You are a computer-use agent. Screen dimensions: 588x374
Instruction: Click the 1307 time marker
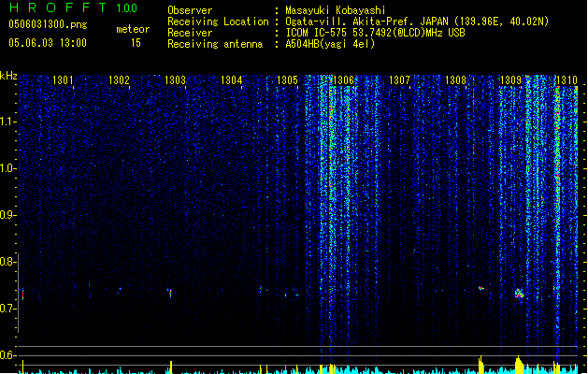pos(399,80)
